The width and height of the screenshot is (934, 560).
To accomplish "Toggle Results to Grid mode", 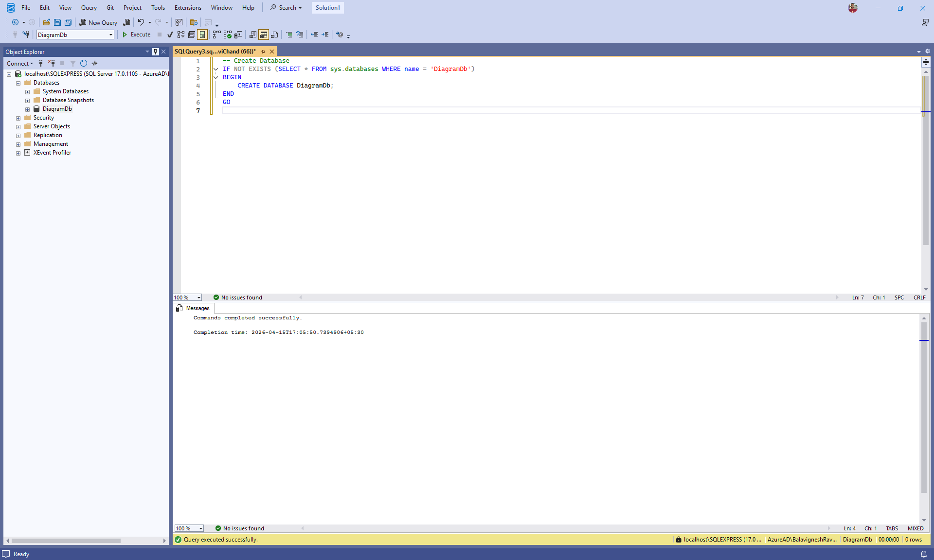I will point(264,35).
